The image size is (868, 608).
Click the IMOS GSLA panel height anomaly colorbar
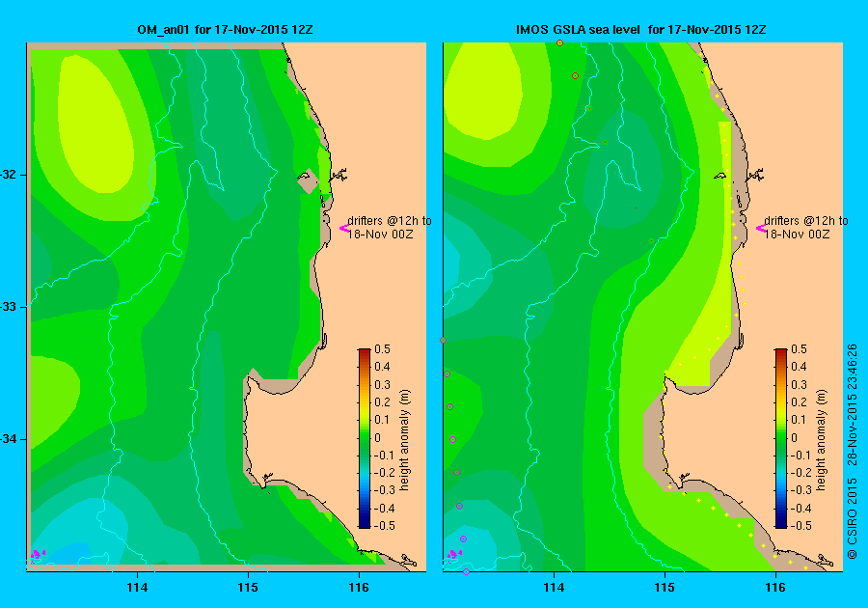tap(780, 438)
